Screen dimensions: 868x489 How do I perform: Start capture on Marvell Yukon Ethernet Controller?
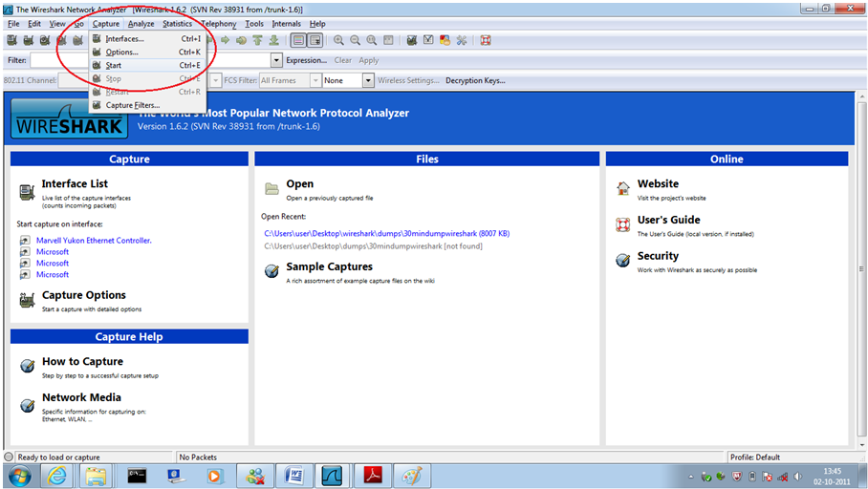[x=94, y=240]
